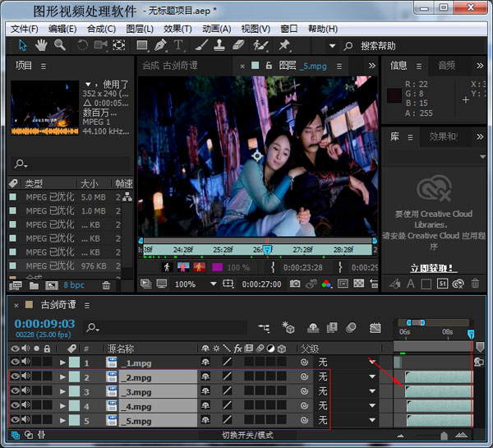Switch to 合成 古剑奇谭 viewer tab
This screenshot has width=493, height=448.
(x=170, y=66)
